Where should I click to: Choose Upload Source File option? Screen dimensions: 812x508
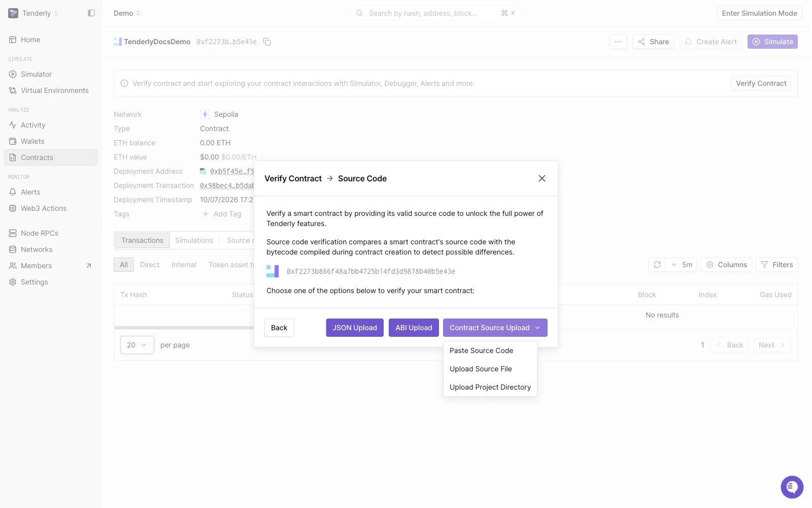[490, 369]
